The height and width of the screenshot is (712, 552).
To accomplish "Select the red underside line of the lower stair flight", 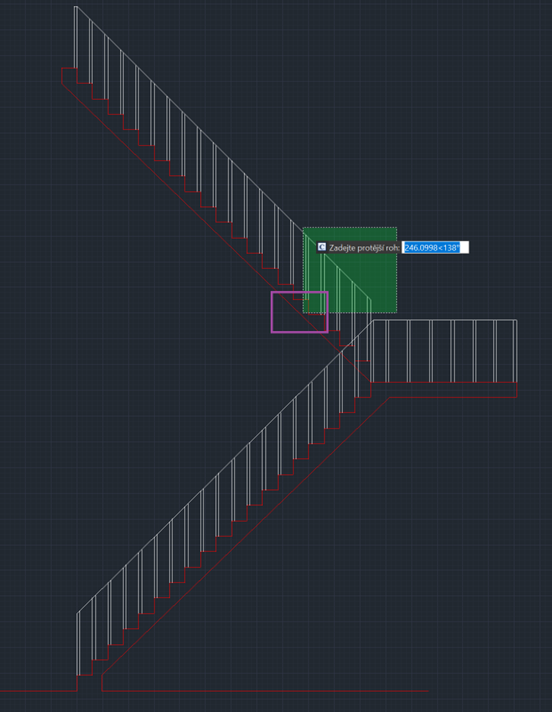I will click(x=246, y=536).
